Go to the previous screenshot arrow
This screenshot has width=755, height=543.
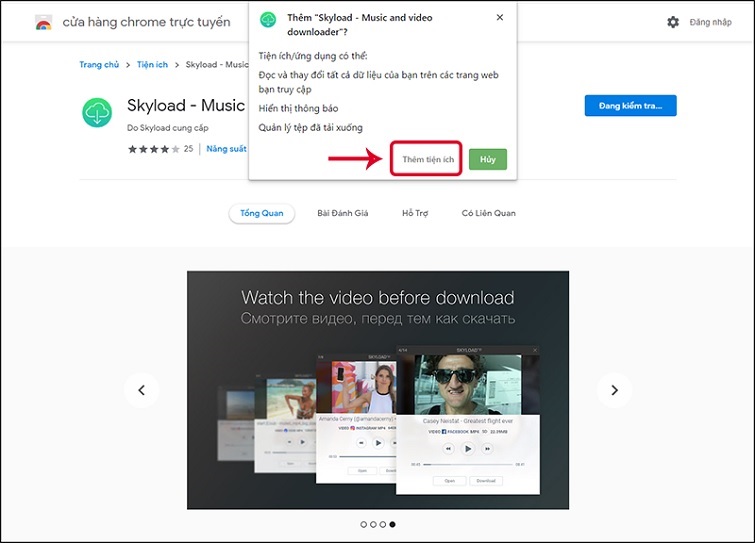tap(142, 390)
